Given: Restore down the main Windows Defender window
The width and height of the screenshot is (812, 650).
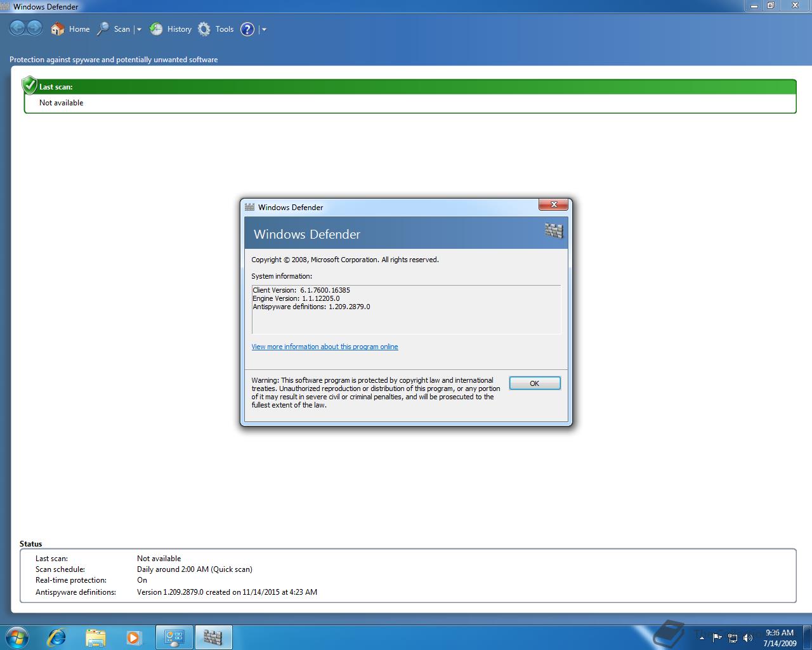Looking at the screenshot, I should tap(770, 6).
